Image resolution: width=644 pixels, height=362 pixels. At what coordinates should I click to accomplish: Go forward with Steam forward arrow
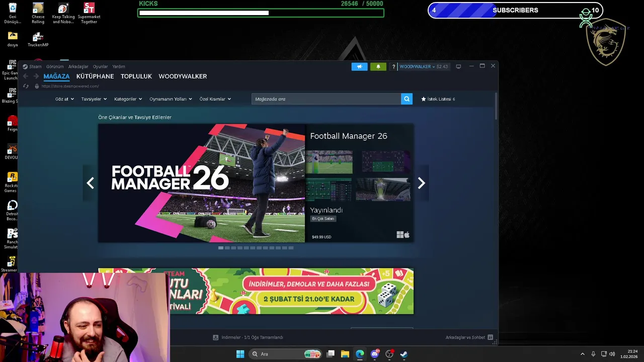36,76
